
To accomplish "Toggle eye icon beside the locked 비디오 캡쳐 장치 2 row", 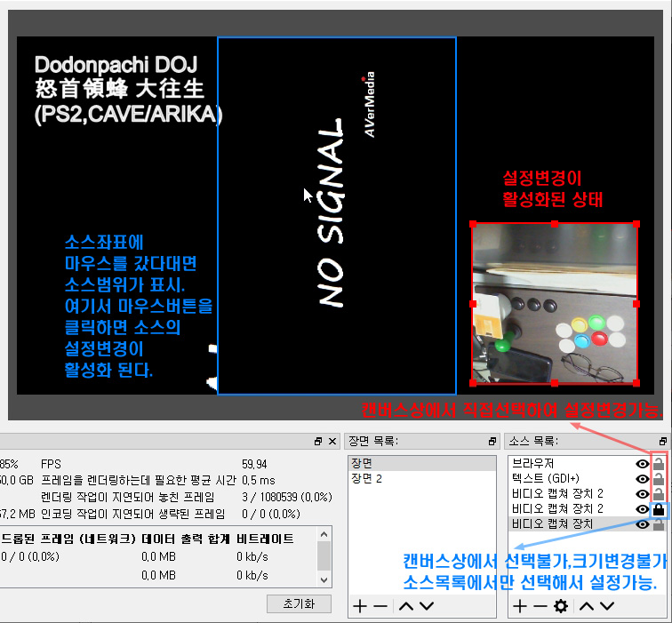I will coord(642,509).
